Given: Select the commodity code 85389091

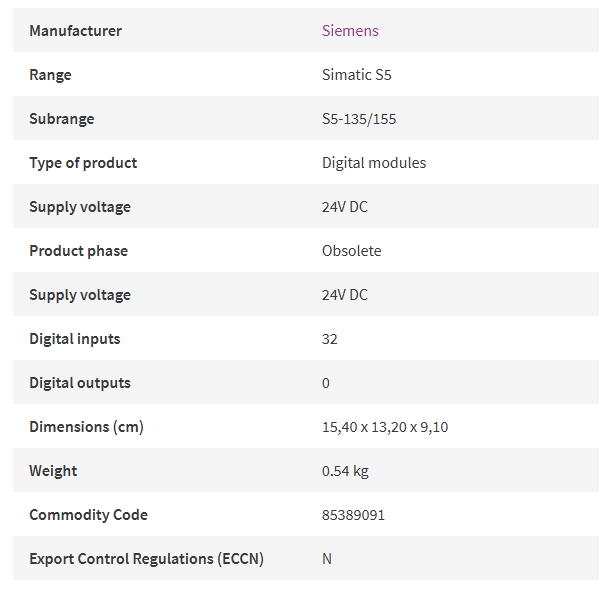Looking at the screenshot, I should [x=353, y=515].
